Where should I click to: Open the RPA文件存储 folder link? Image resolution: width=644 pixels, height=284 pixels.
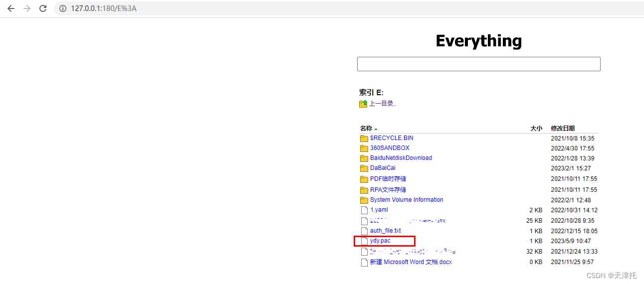(x=388, y=190)
